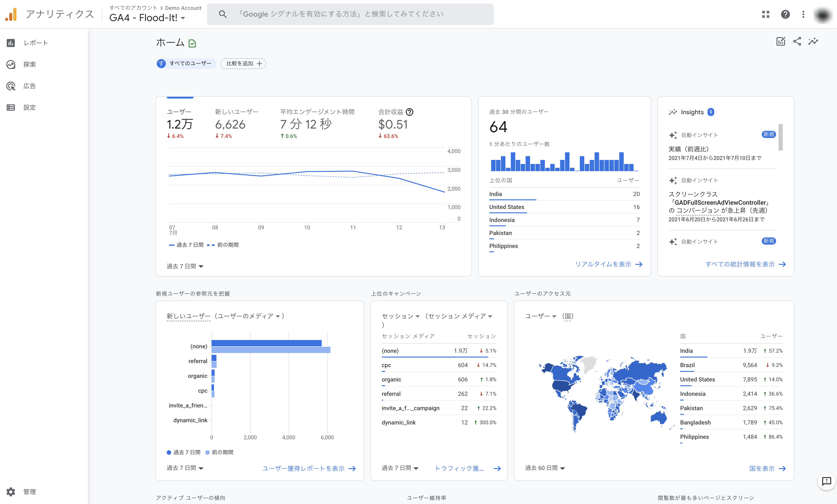Click the Insights panel scrollbar
Screen dimensions: 837x504
781,138
